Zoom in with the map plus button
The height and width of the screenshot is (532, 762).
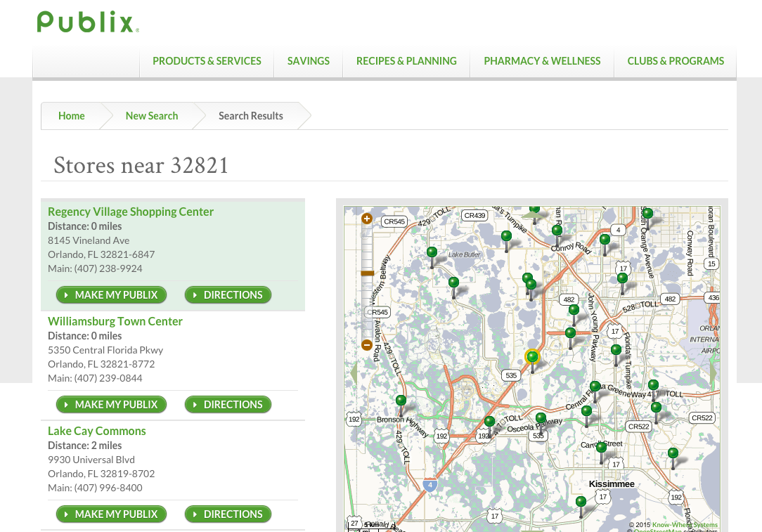(x=366, y=219)
